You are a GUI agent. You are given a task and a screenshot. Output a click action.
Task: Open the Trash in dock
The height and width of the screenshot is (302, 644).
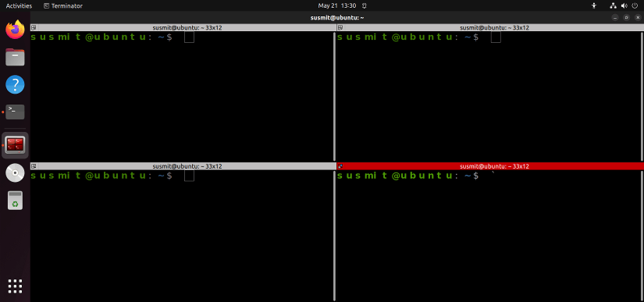coord(15,201)
